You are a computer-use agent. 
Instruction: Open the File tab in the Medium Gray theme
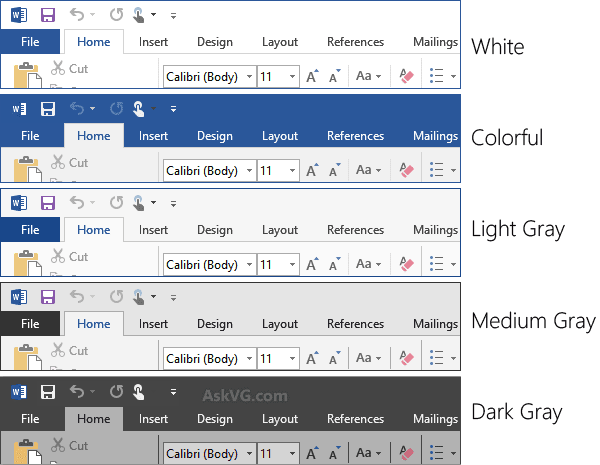[x=30, y=324]
